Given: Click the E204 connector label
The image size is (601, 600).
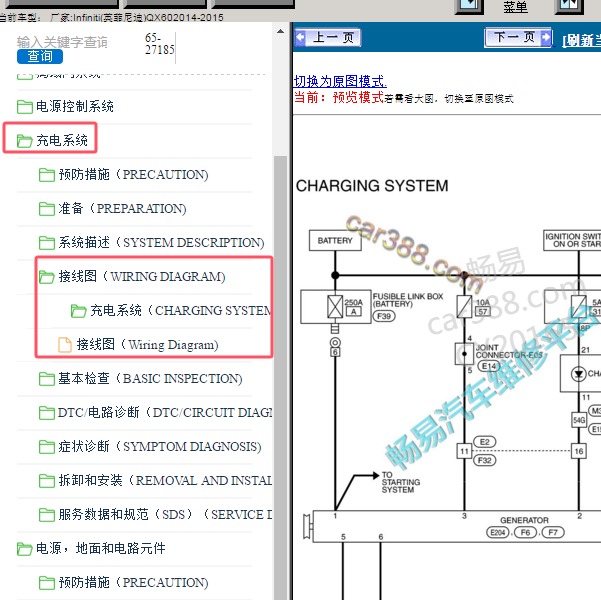Looking at the screenshot, I should pyautogui.click(x=498, y=532).
